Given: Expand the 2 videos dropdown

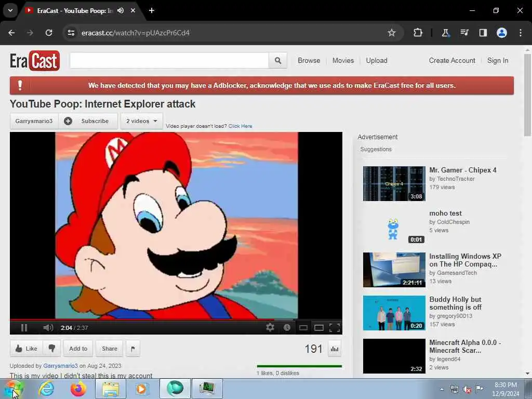Looking at the screenshot, I should coord(141,121).
